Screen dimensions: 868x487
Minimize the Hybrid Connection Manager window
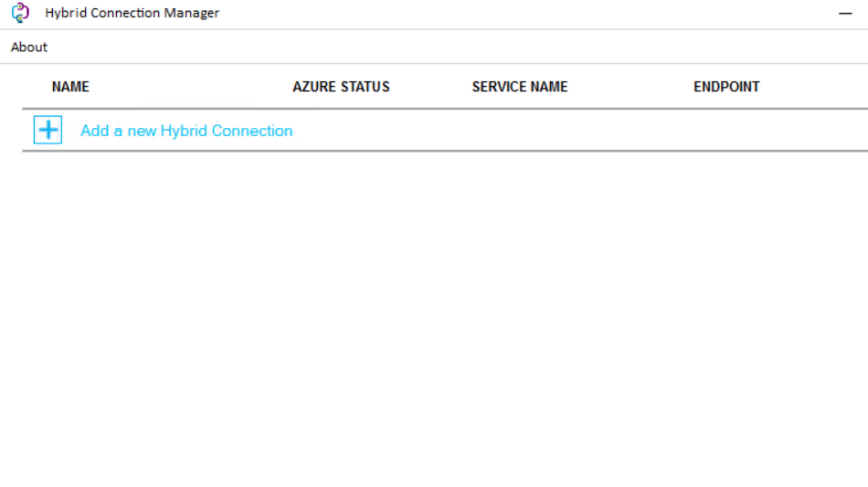(845, 13)
